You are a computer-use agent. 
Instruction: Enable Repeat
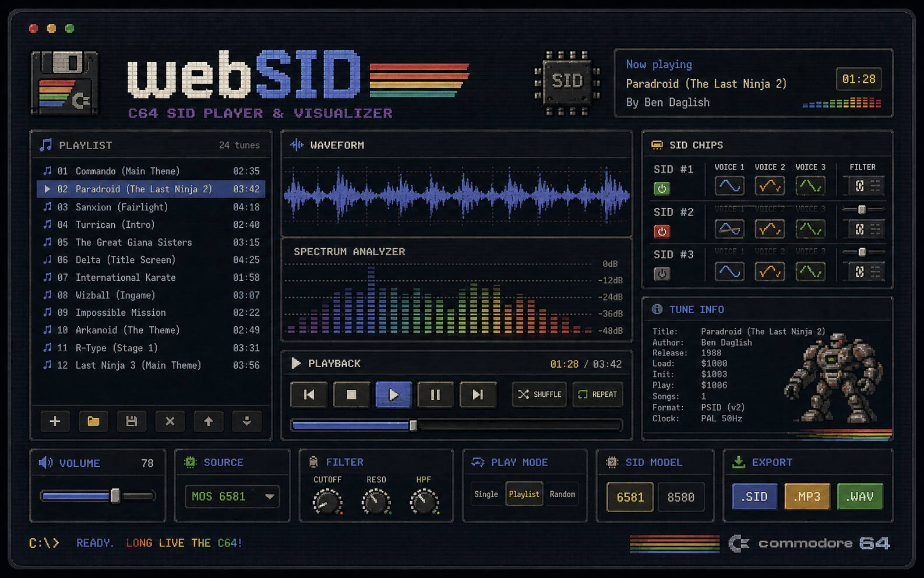pos(598,394)
